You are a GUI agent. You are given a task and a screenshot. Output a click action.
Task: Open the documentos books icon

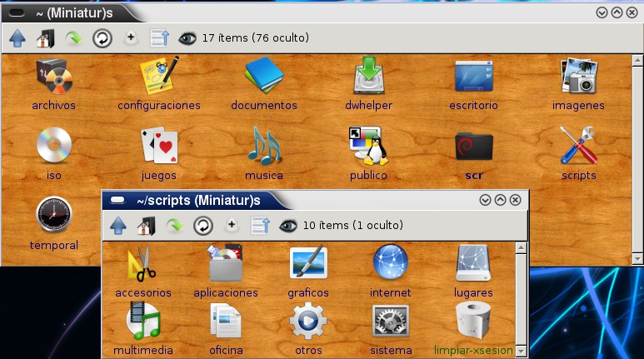tap(263, 75)
